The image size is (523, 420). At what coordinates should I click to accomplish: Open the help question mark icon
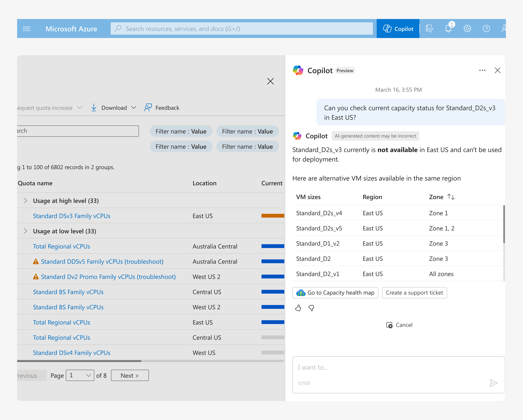pos(486,29)
